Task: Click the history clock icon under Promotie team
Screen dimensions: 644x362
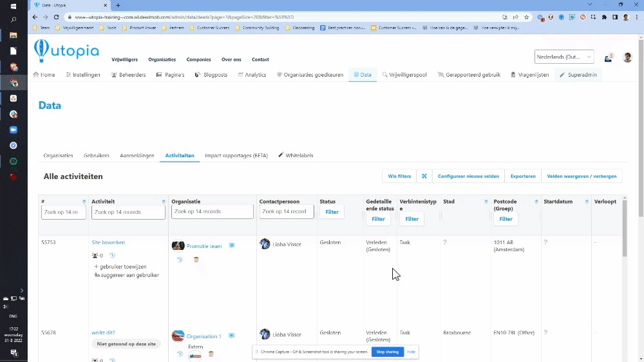Action: (180, 260)
